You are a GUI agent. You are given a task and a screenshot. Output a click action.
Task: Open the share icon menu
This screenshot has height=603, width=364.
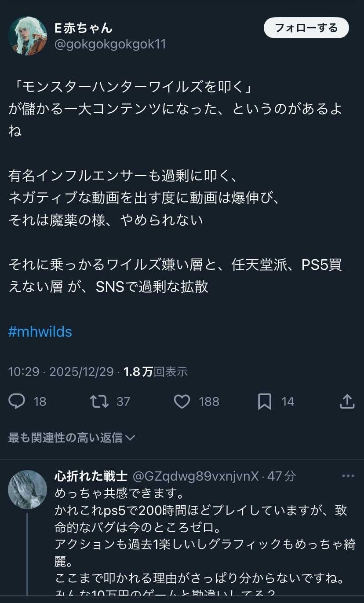[347, 401]
